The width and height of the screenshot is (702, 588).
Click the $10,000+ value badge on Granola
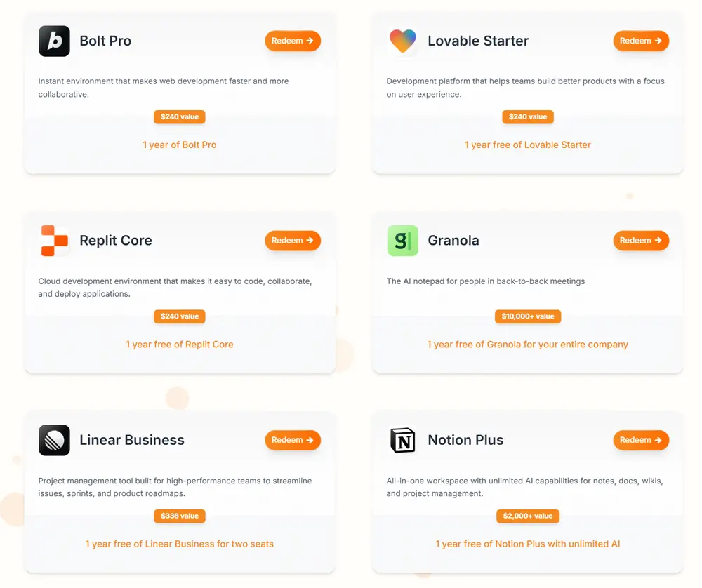pyautogui.click(x=527, y=316)
